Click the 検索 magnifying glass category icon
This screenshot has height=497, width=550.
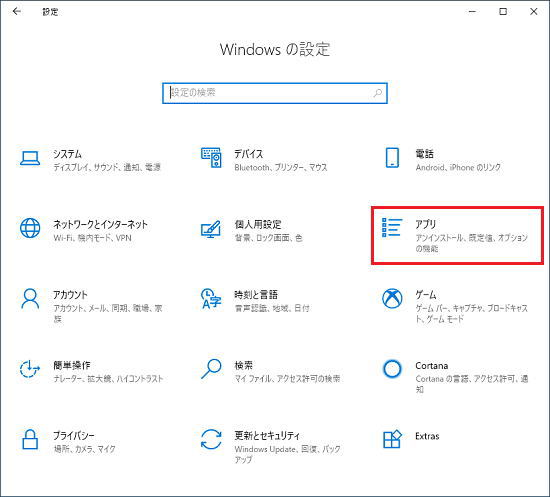(x=211, y=369)
